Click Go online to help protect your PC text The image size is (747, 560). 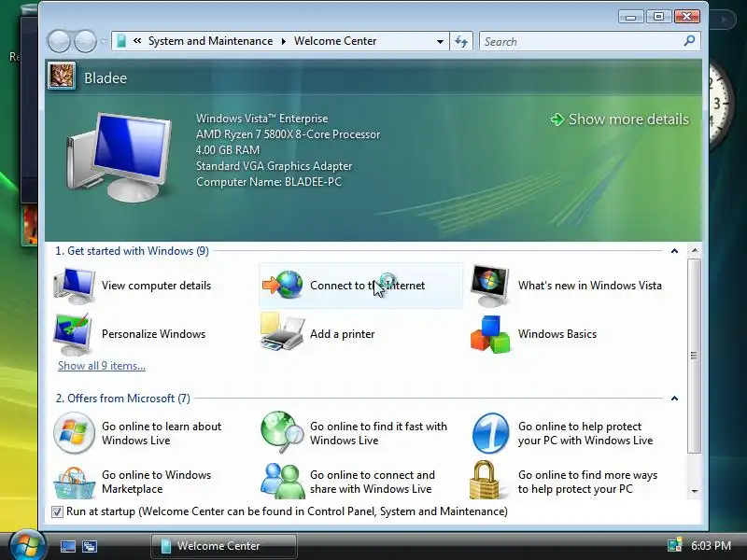(585, 433)
